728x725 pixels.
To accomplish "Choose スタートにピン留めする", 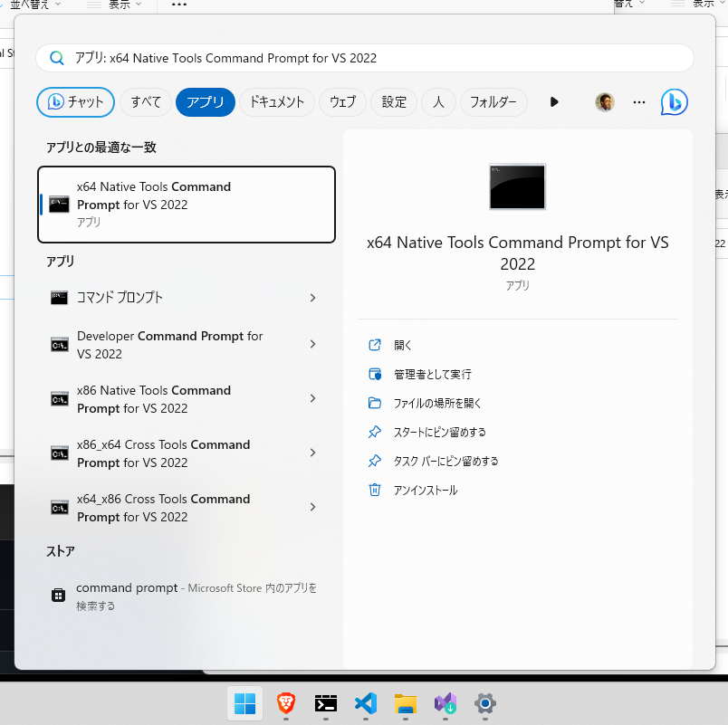I will [440, 432].
